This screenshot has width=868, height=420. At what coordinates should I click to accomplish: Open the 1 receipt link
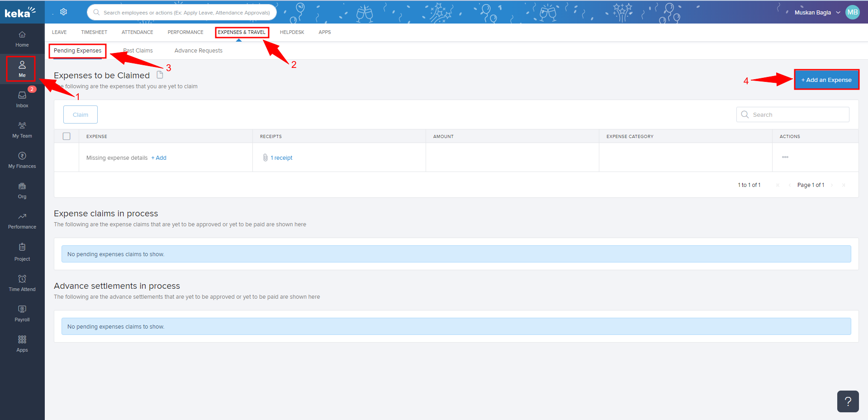pyautogui.click(x=281, y=158)
